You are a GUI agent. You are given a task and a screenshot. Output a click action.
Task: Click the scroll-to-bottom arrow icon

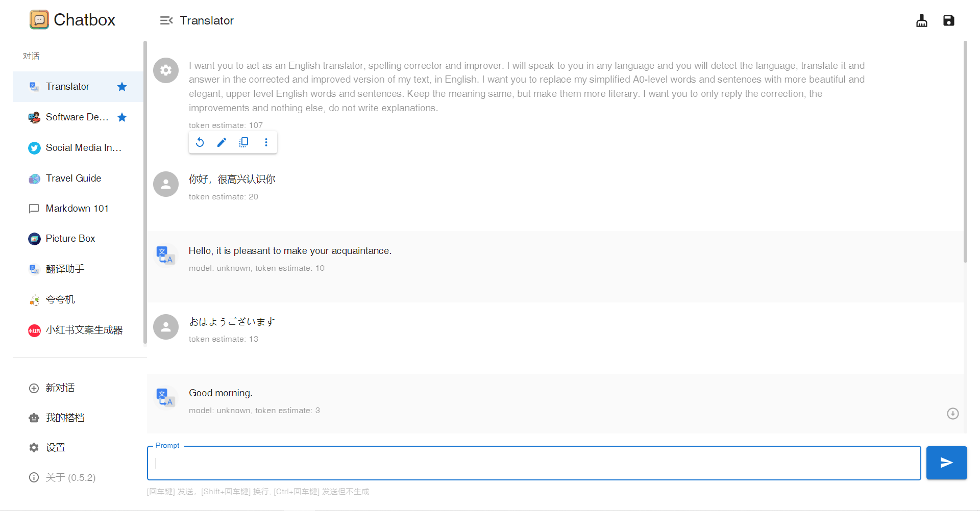(x=952, y=414)
